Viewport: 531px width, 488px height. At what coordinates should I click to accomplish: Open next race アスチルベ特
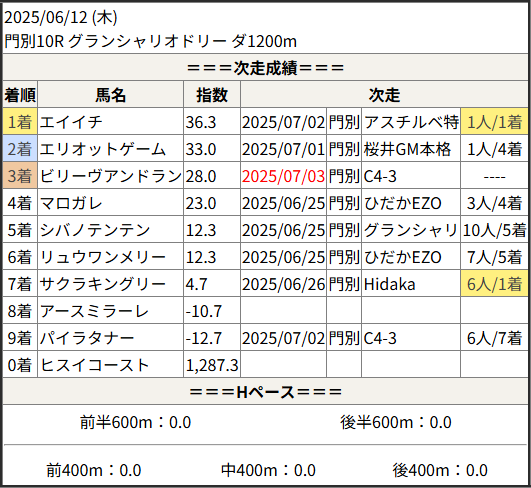coord(411,122)
